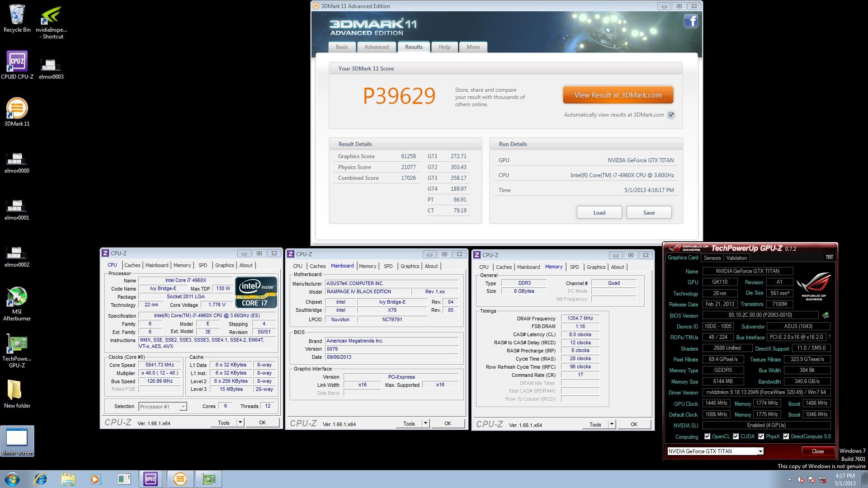Screen dimensions: 868x488
Task: Select the 3DMark 11 desktop shortcut
Action: pyautogui.click(x=17, y=112)
